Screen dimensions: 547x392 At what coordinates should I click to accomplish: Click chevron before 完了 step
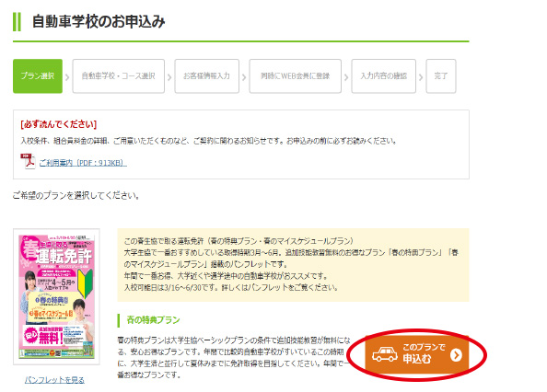[x=421, y=76]
